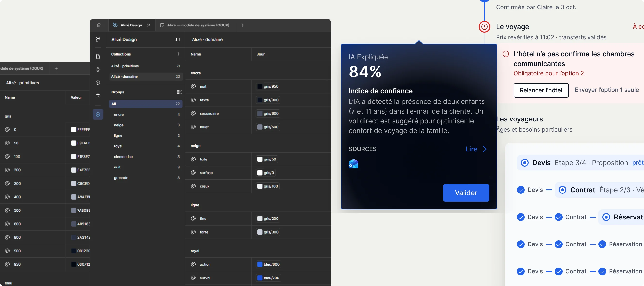Image resolution: width=644 pixels, height=286 pixels.
Task: Open the home icon in Figma tab bar
Action: click(99, 25)
